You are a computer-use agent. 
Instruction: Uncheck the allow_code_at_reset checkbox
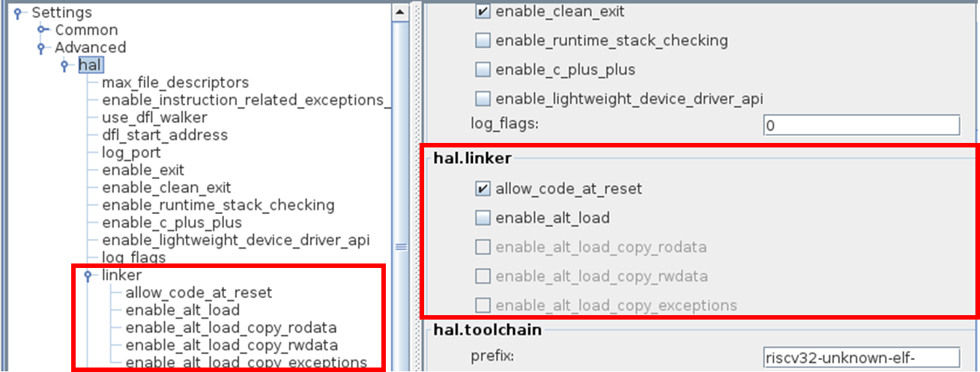[483, 189]
